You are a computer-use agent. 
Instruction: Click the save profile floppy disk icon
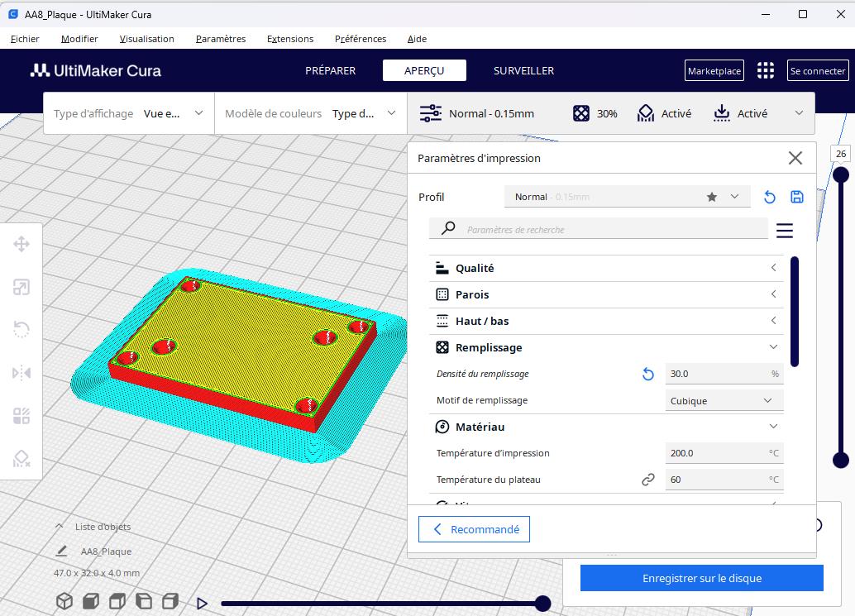pyautogui.click(x=797, y=197)
